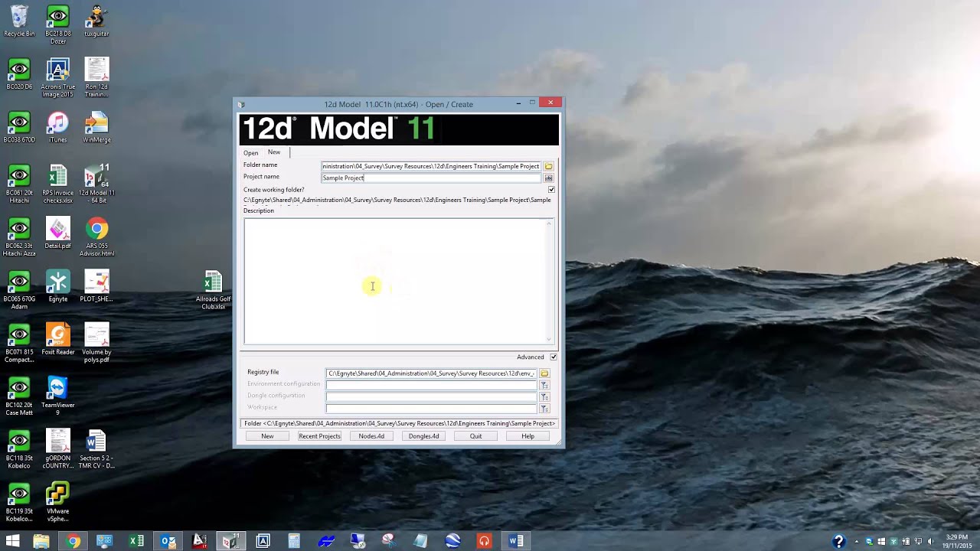
Task: Open the Windows Start button
Action: coord(12,541)
